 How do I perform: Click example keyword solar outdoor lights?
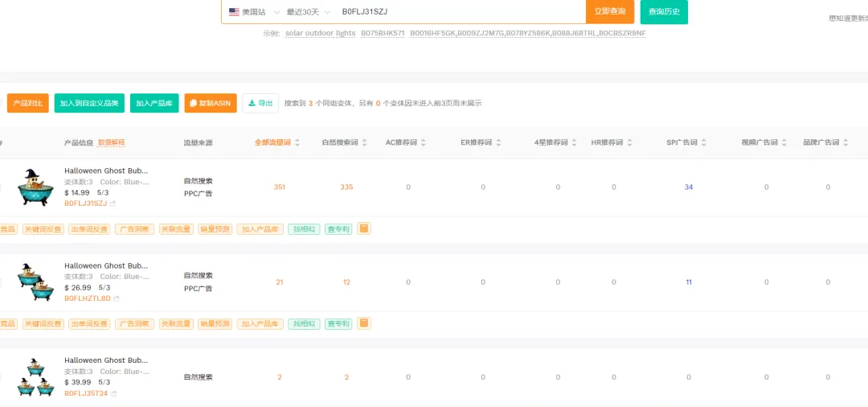point(321,33)
